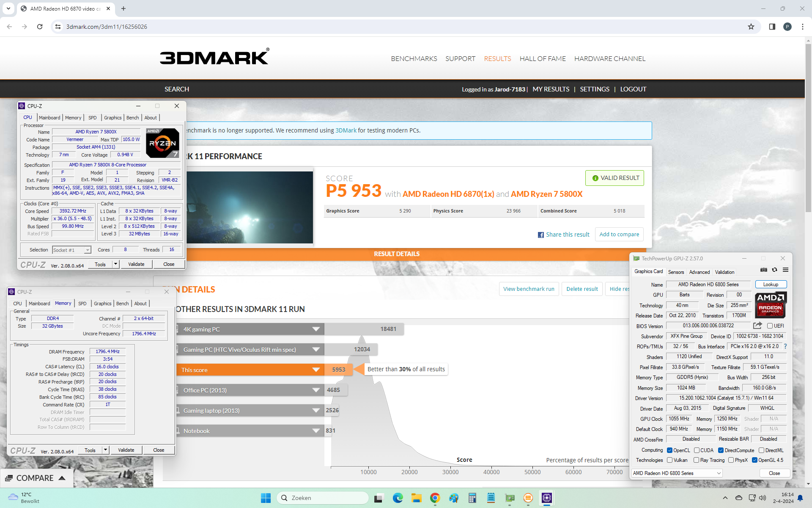The width and height of the screenshot is (812, 508).
Task: Click the CPU-Z taskbar icon
Action: (546, 498)
